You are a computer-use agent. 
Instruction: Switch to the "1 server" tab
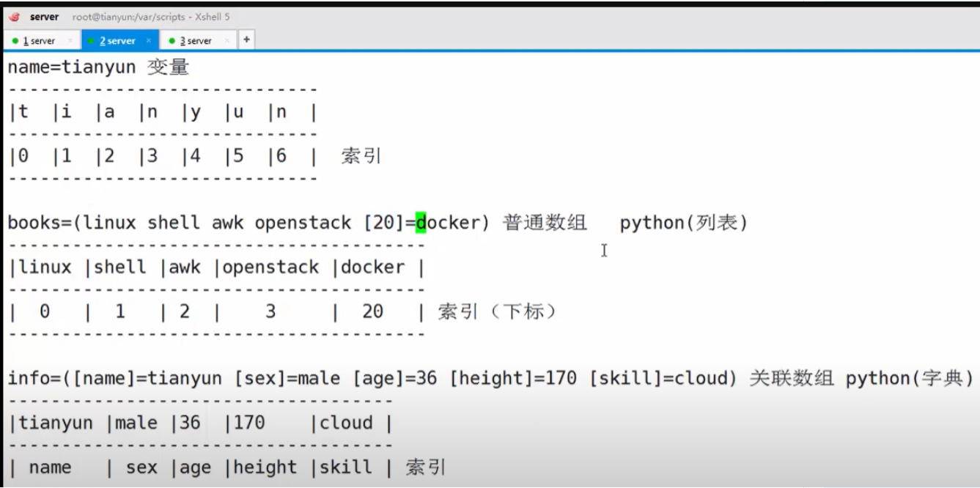[x=43, y=41]
